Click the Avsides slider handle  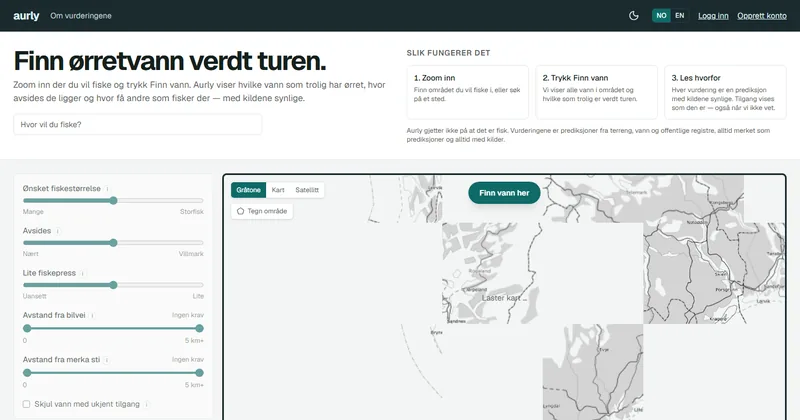(113, 243)
